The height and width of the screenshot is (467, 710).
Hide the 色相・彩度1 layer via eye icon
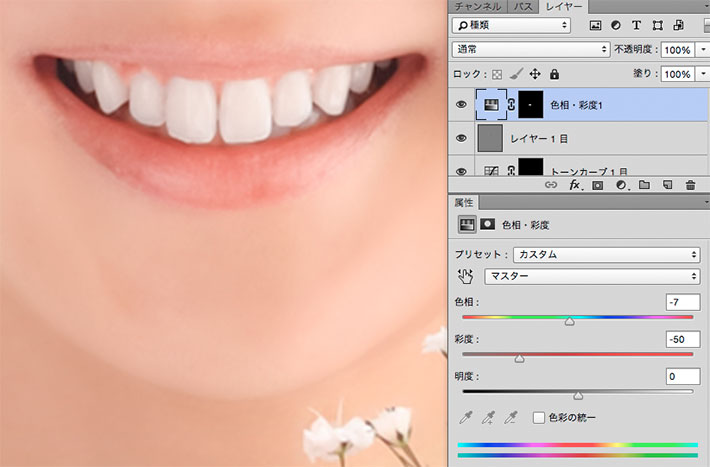[462, 103]
